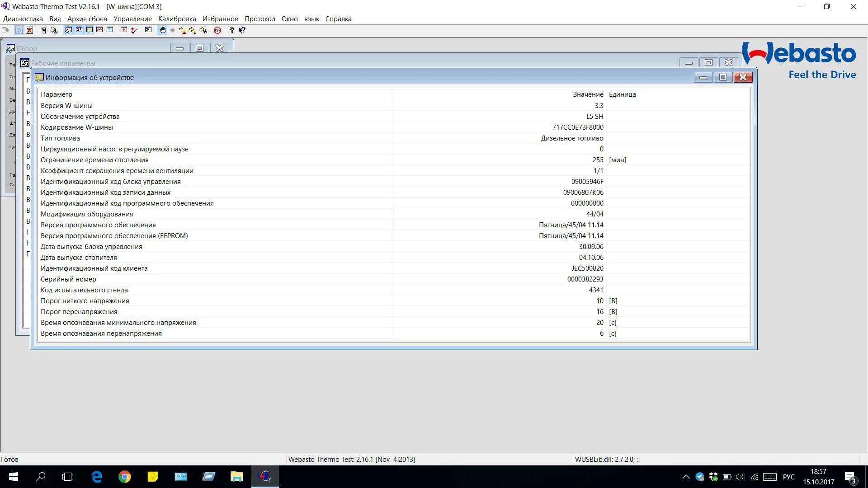Show hidden system tray icons chevron
868x488 pixels.
686,477
